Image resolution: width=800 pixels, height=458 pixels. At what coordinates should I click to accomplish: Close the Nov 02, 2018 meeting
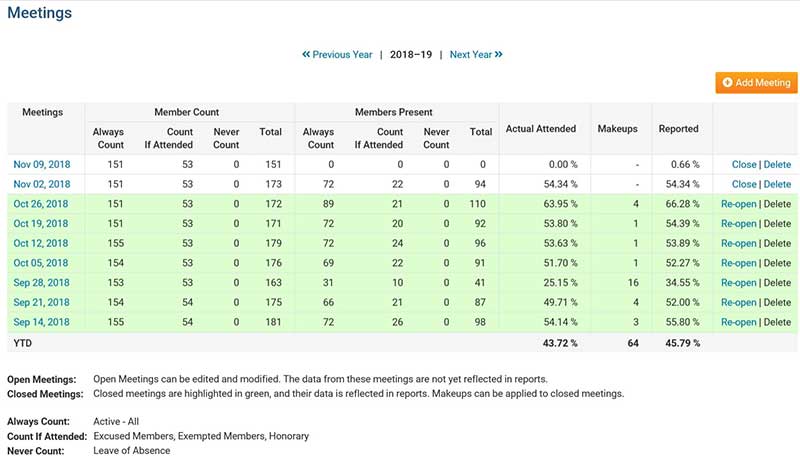pyautogui.click(x=744, y=184)
